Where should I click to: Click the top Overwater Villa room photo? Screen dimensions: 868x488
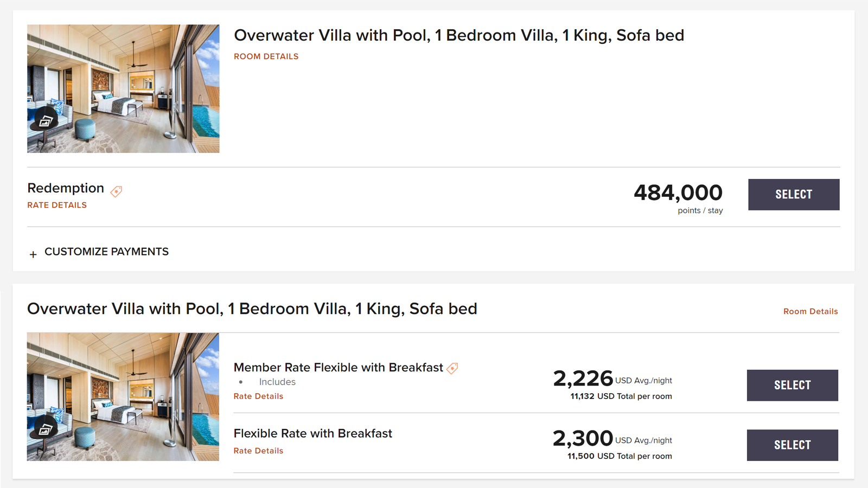click(123, 88)
